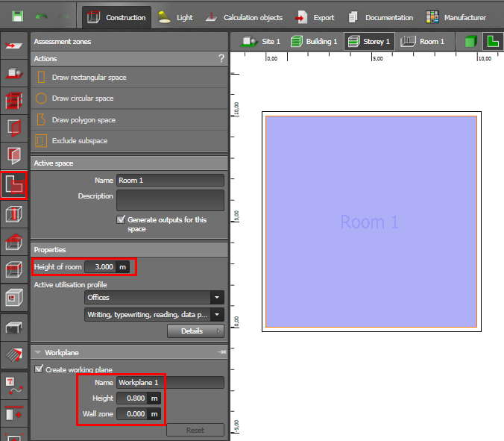Viewport: 504px width, 441px height.
Task: Click the pin icon on Workplane header
Action: [x=221, y=352]
